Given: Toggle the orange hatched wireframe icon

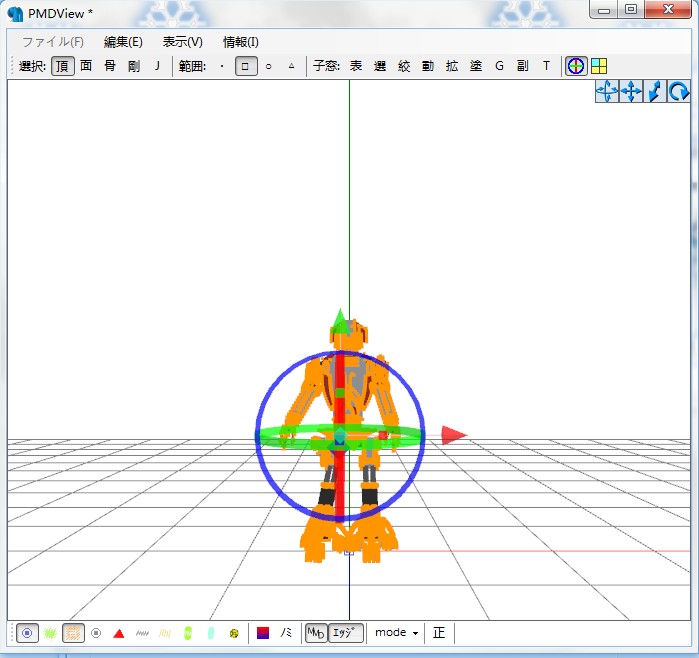Looking at the screenshot, I should point(74,633).
